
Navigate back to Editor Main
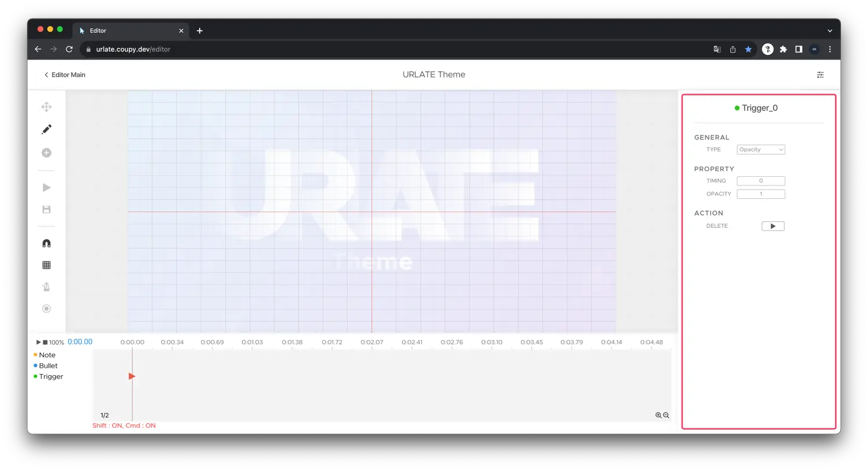point(65,75)
